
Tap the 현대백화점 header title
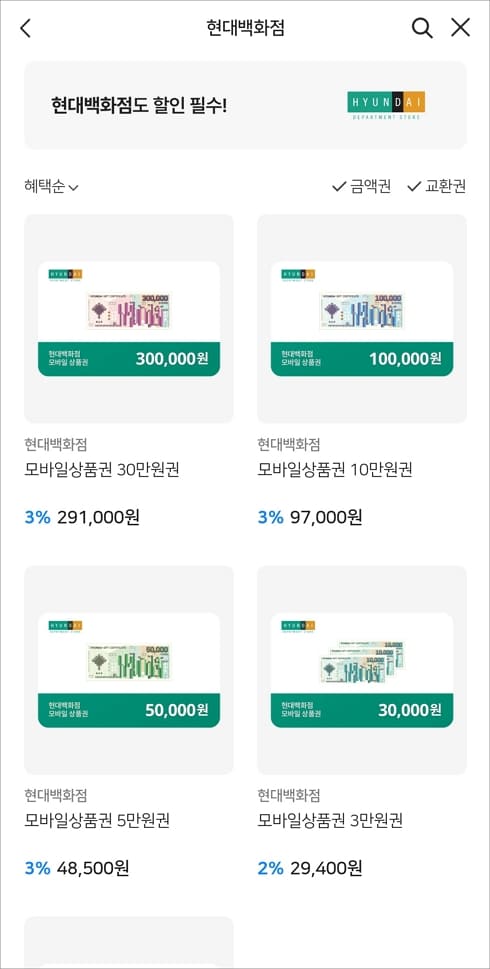pos(245,28)
